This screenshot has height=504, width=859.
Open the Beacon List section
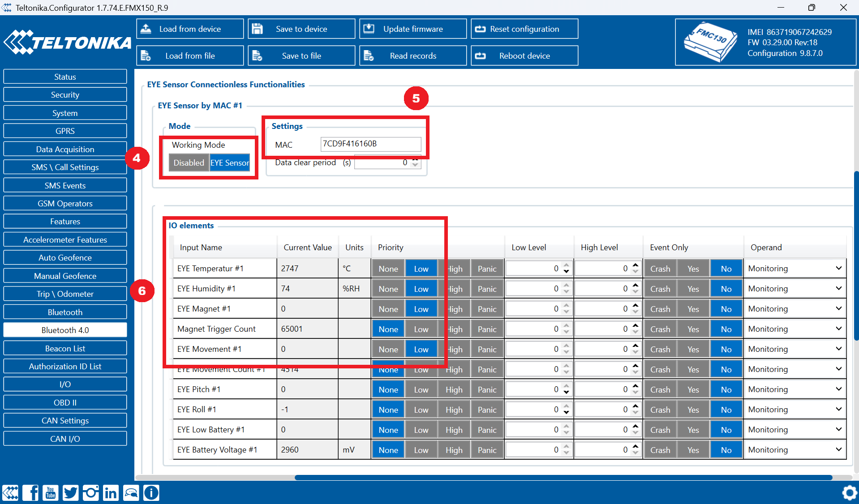tap(65, 348)
